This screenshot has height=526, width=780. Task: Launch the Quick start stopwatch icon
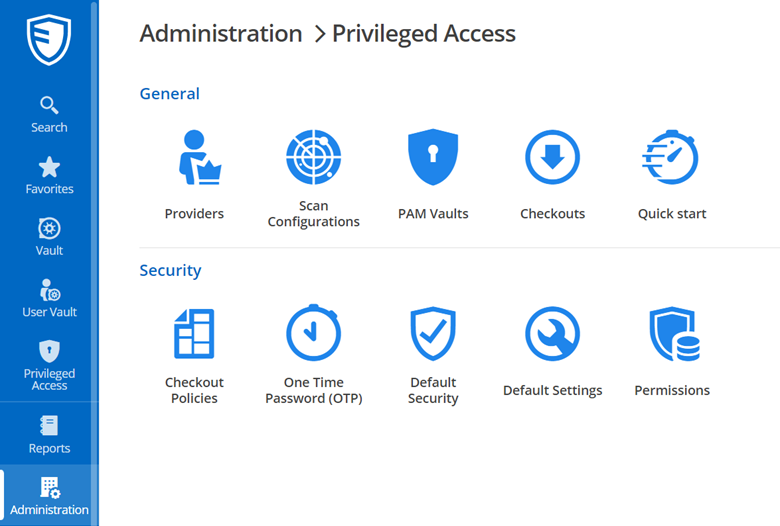(671, 158)
